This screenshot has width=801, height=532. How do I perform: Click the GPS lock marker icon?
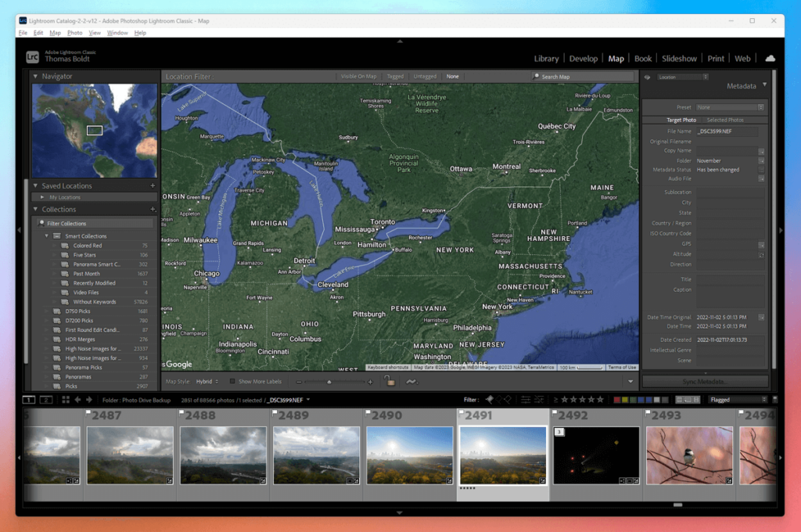[x=390, y=381]
